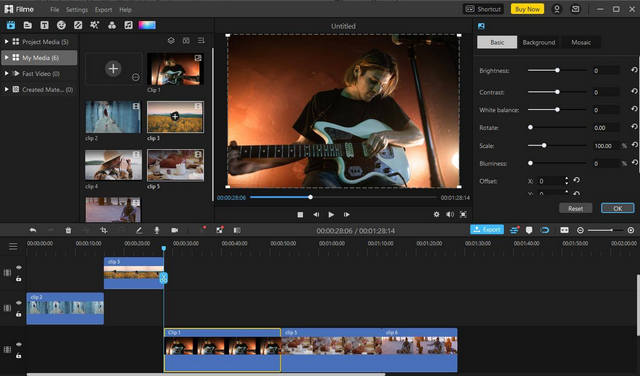This screenshot has width=640, height=376.
Task: Open playback settings gear icon under preview
Action: [436, 214]
